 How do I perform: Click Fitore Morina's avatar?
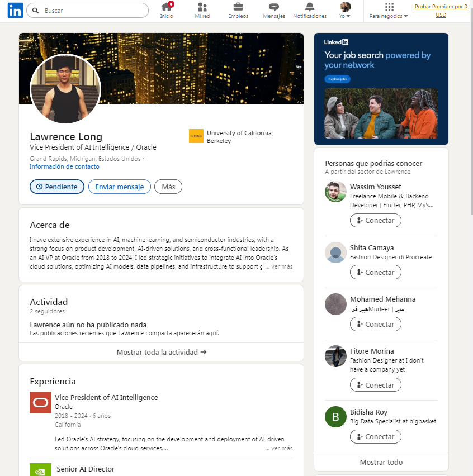point(335,356)
